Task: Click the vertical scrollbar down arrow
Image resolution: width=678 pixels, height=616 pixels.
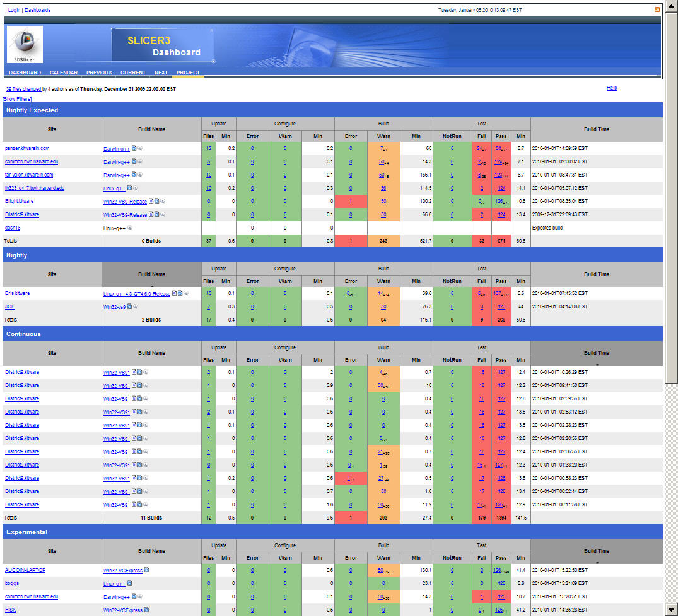Action: (x=672, y=609)
